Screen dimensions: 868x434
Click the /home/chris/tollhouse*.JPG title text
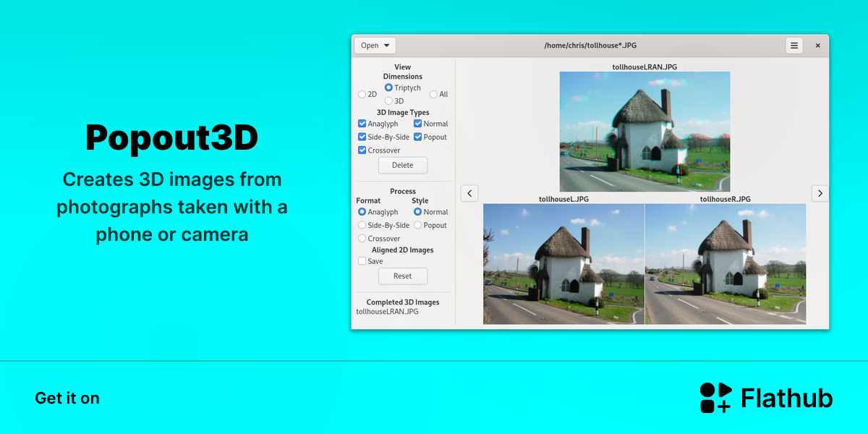click(590, 46)
